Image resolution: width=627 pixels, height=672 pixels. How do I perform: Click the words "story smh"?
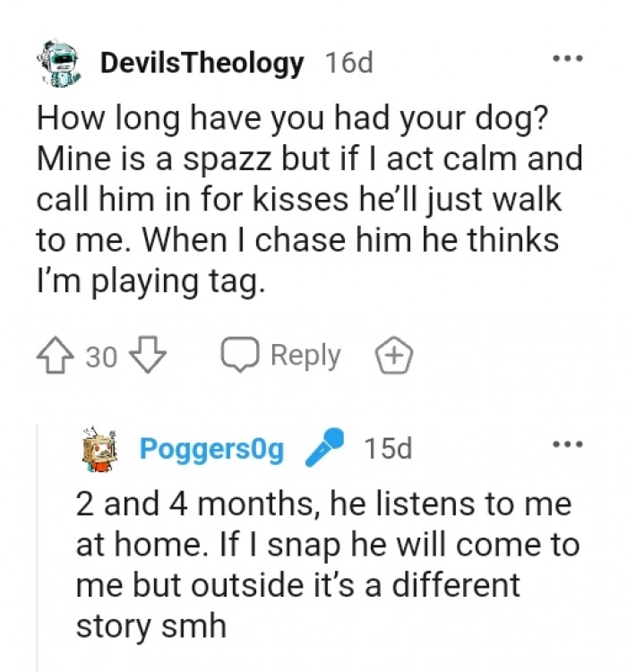click(150, 625)
